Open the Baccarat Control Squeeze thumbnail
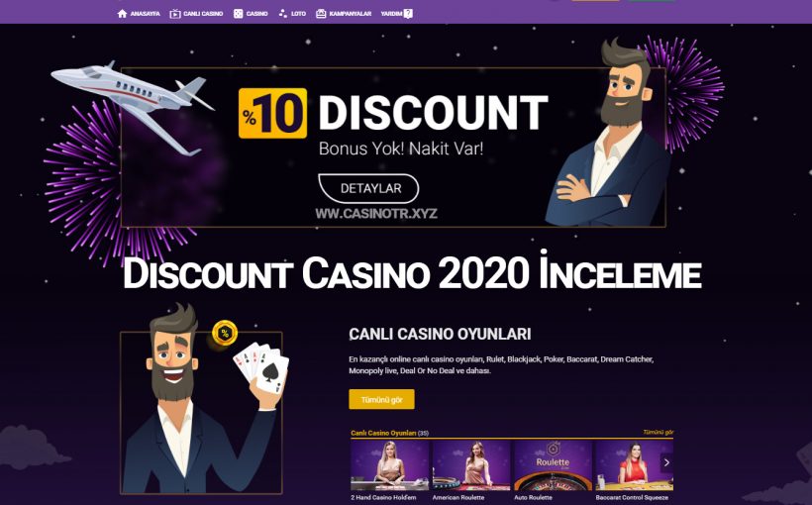812x505 pixels. pos(634,465)
